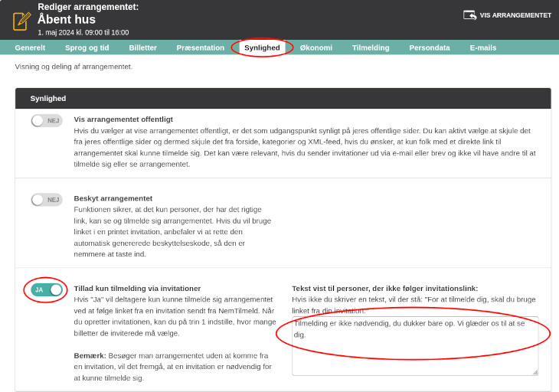
Task: Switch to the Generelt tab
Action: [x=30, y=47]
